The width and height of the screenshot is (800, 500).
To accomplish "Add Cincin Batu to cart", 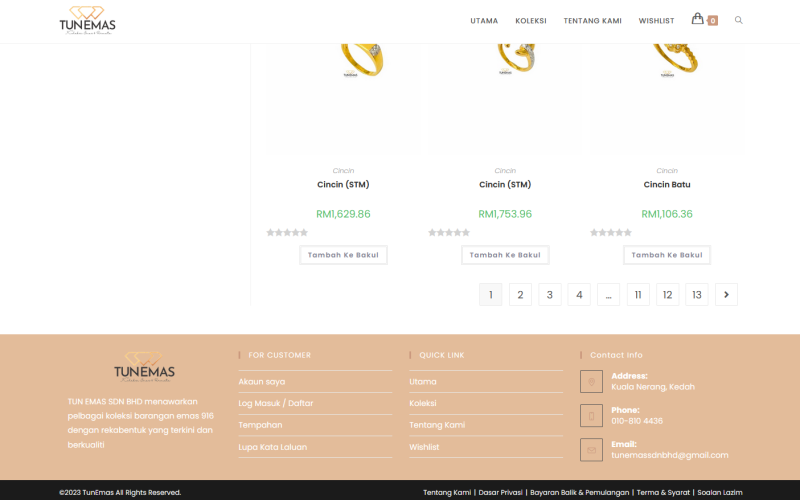I will click(x=667, y=255).
